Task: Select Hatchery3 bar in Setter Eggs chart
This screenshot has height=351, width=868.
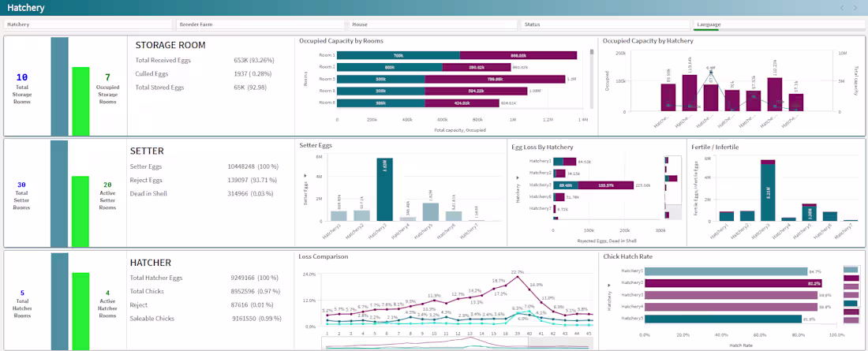Action: 385,189
